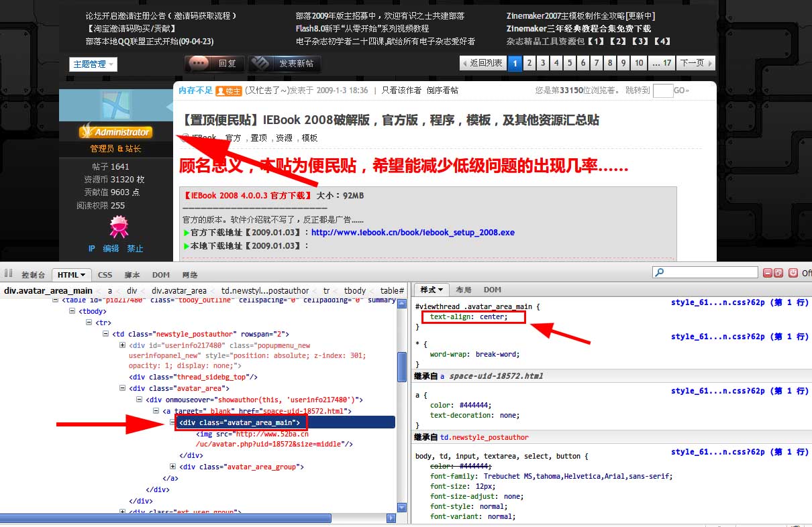Switch to the side-panel DOM tab
This screenshot has height=527, width=812.
coord(493,290)
